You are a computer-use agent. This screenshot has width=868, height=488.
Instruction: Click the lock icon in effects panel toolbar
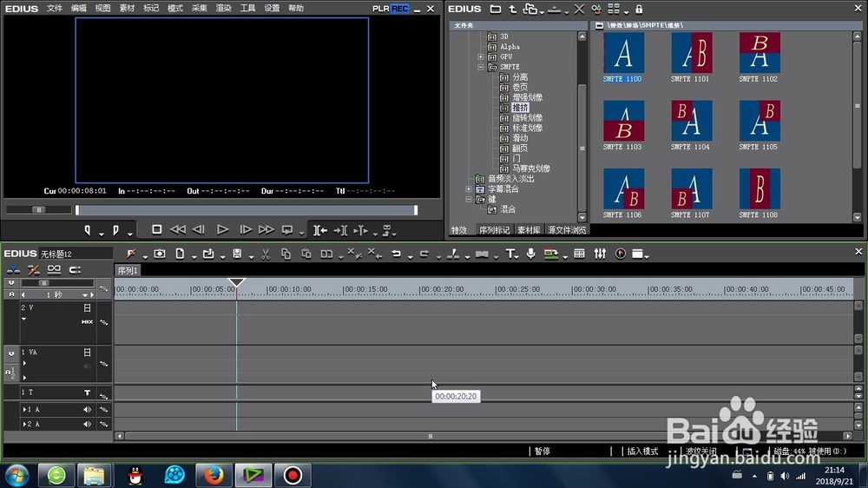(x=639, y=9)
